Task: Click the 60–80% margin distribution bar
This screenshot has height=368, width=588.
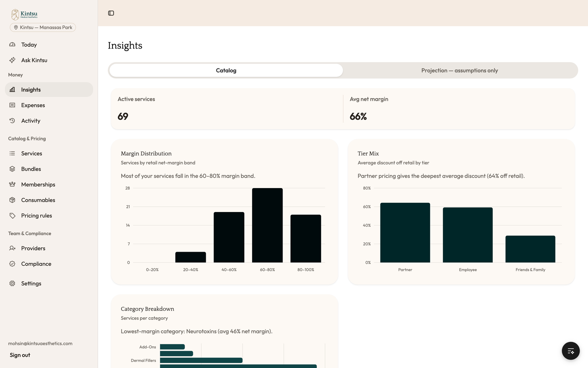Action: pos(268,225)
